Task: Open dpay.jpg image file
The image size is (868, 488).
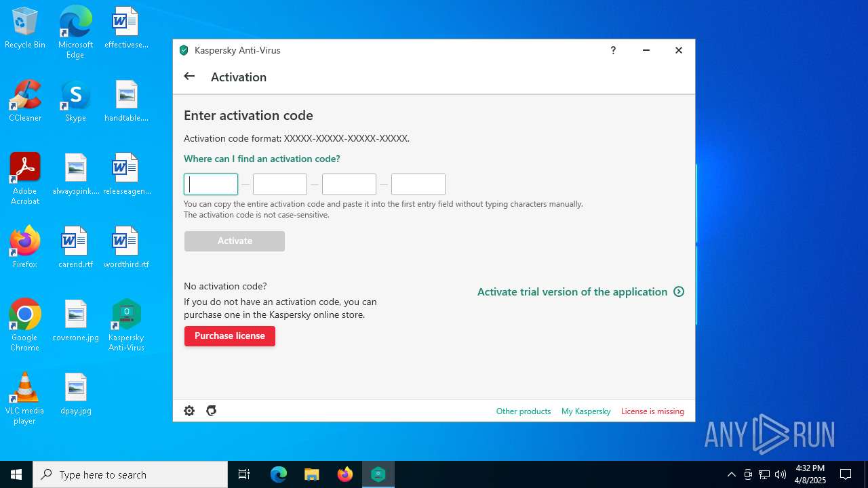Action: click(x=75, y=394)
